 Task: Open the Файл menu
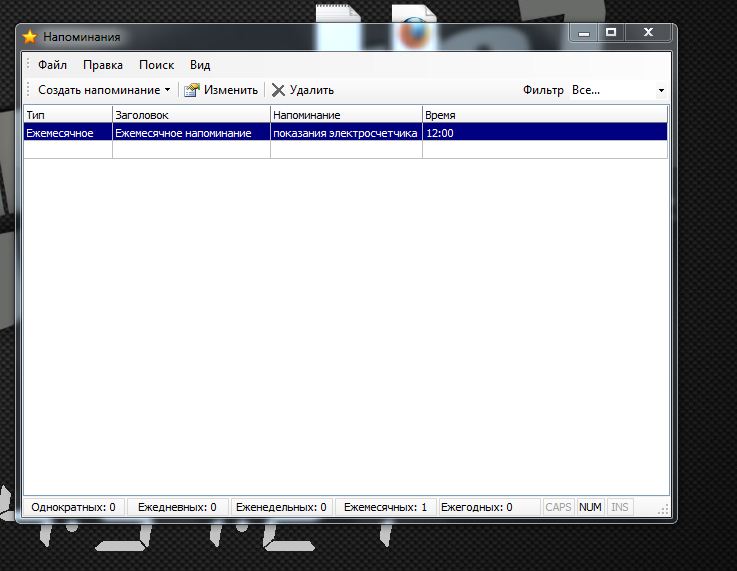click(x=52, y=65)
